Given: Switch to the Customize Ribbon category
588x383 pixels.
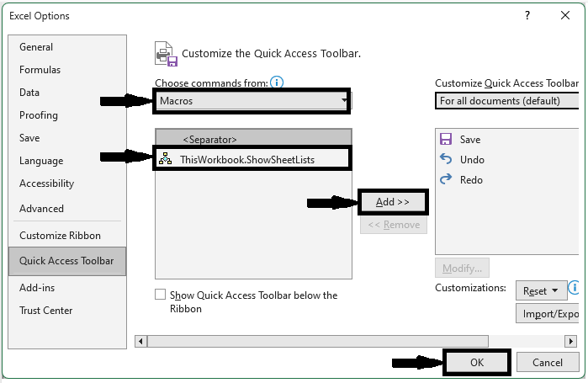Looking at the screenshot, I should pyautogui.click(x=60, y=236).
